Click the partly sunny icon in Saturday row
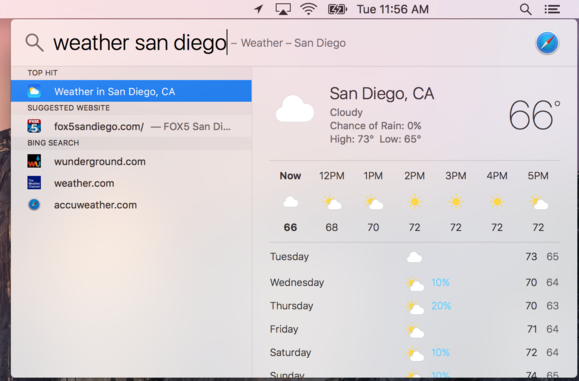The height and width of the screenshot is (381, 579). [x=414, y=353]
